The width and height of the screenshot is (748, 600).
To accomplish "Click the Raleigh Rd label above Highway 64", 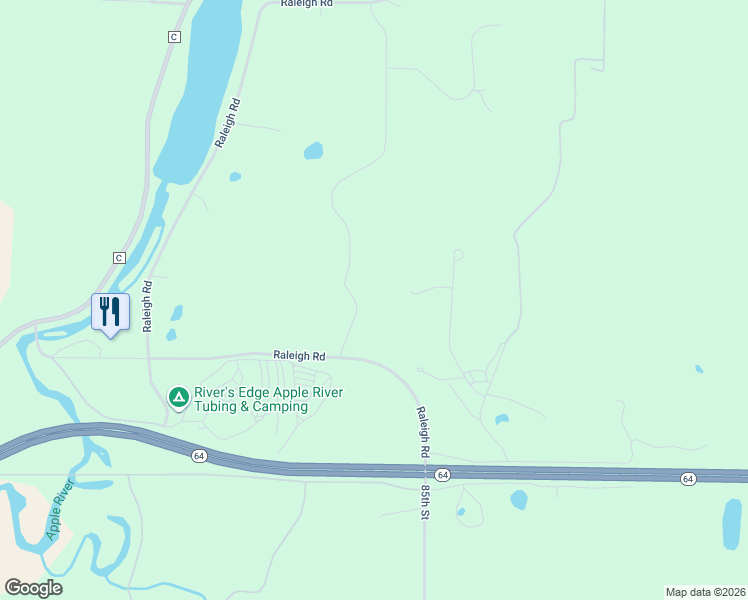I will [x=424, y=432].
